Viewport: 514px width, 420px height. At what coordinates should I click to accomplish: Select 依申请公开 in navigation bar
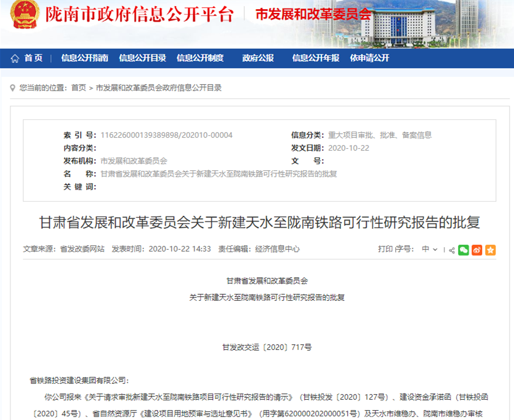coord(369,58)
